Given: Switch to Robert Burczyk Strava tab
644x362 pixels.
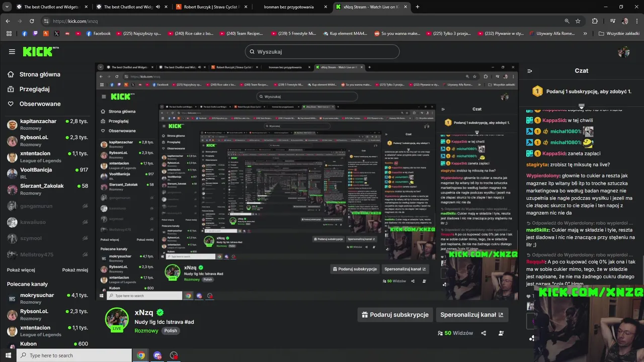Looking at the screenshot, I should pos(213,7).
